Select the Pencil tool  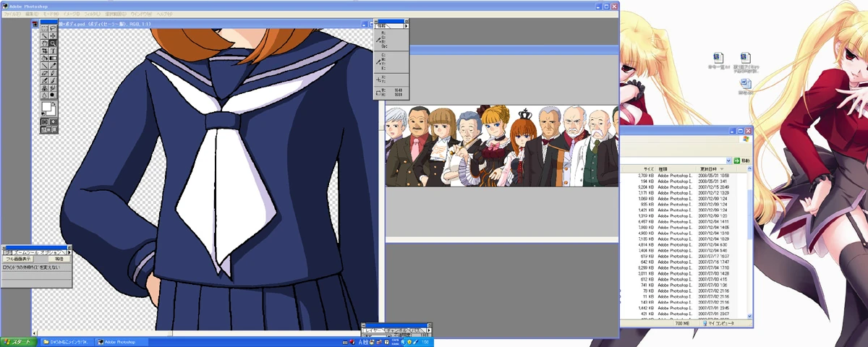[x=53, y=72]
